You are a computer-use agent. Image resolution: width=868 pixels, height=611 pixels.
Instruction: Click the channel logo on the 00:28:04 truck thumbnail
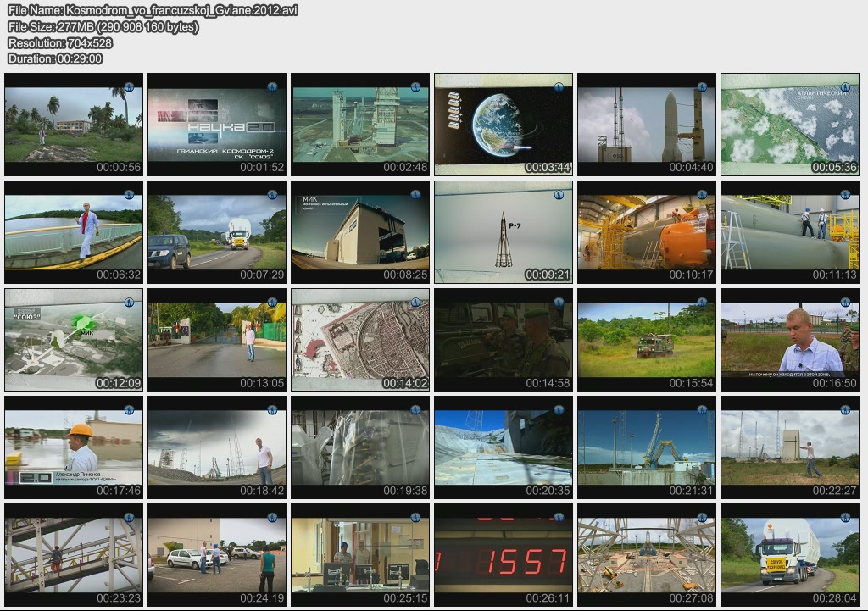tap(846, 517)
